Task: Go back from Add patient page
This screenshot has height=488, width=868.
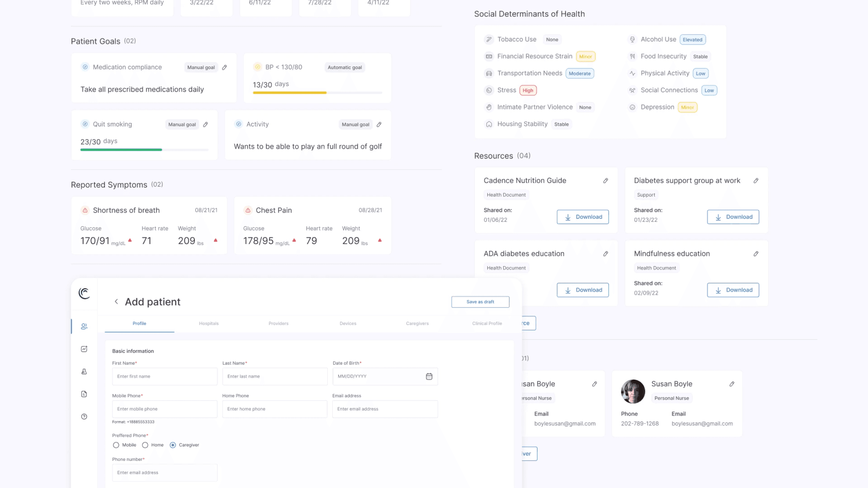Action: click(116, 302)
